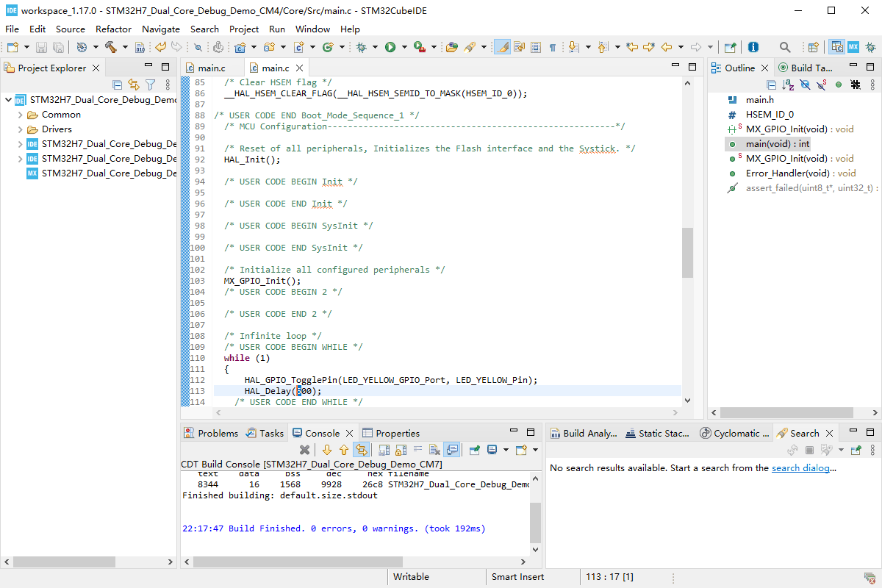Open Console display selected dropdown arrow

click(x=505, y=450)
